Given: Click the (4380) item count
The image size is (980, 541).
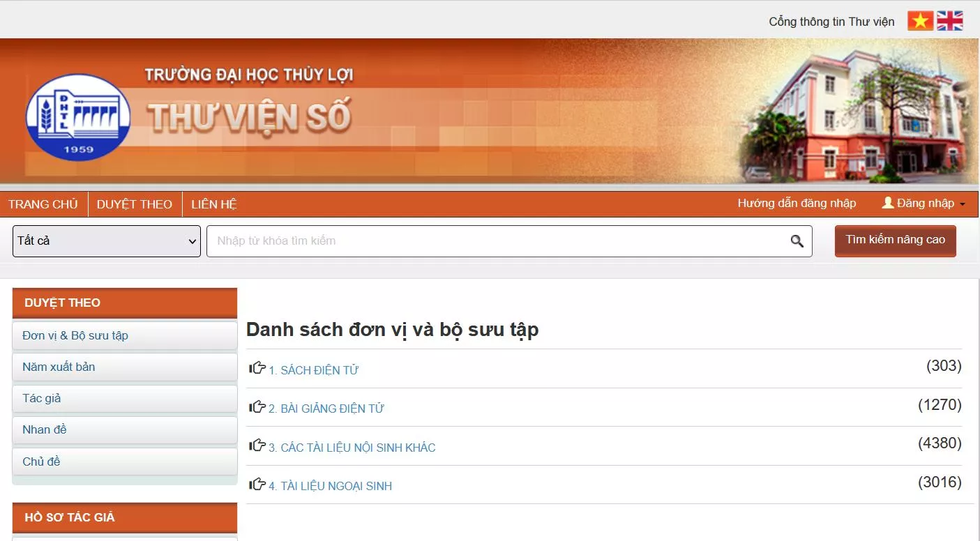Looking at the screenshot, I should [x=940, y=443].
